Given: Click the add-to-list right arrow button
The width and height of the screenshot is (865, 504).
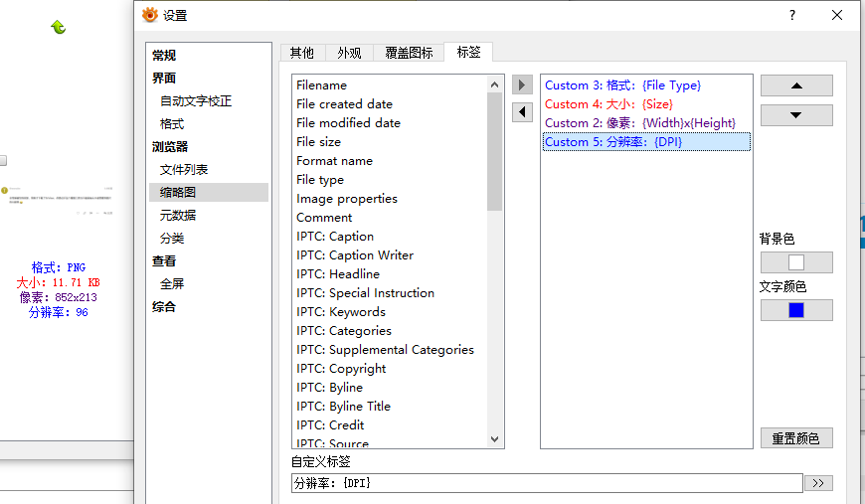Looking at the screenshot, I should (522, 85).
